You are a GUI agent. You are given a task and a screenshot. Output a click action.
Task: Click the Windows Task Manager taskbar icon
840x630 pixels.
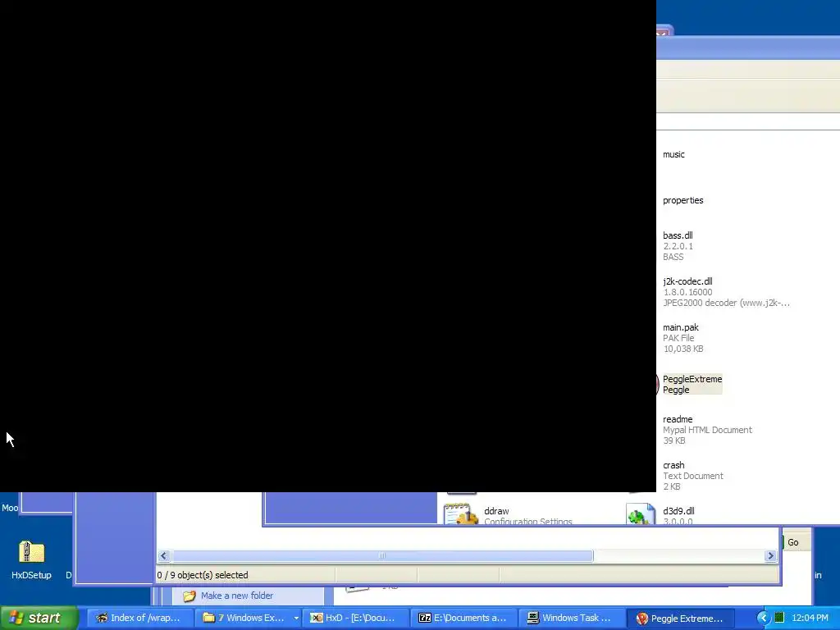[533, 618]
